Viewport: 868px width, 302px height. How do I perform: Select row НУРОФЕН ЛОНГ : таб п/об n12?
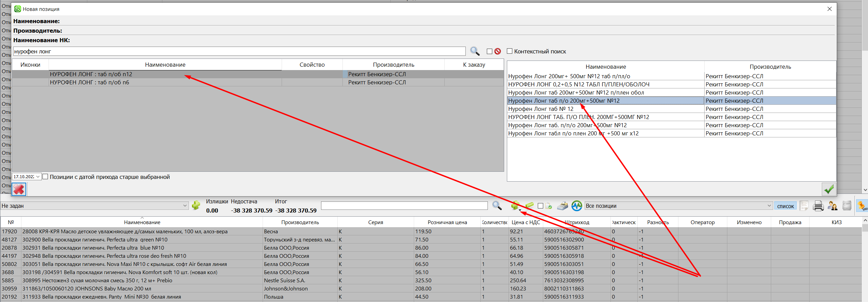(258, 74)
